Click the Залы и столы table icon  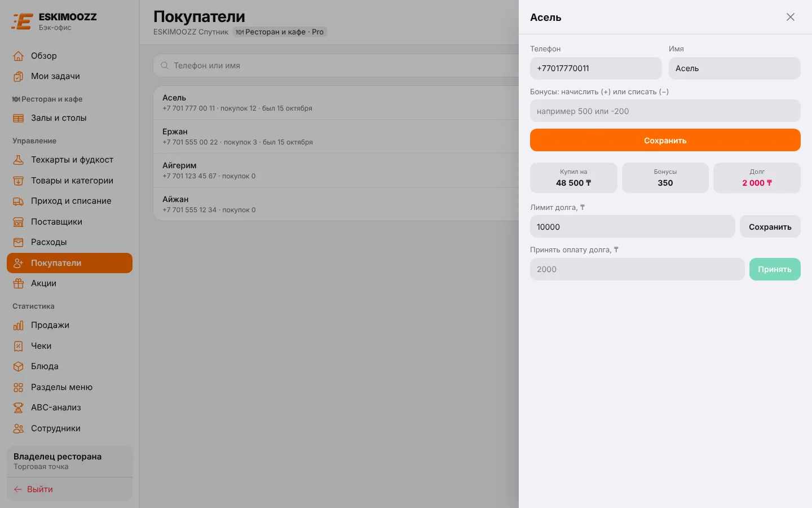19,118
